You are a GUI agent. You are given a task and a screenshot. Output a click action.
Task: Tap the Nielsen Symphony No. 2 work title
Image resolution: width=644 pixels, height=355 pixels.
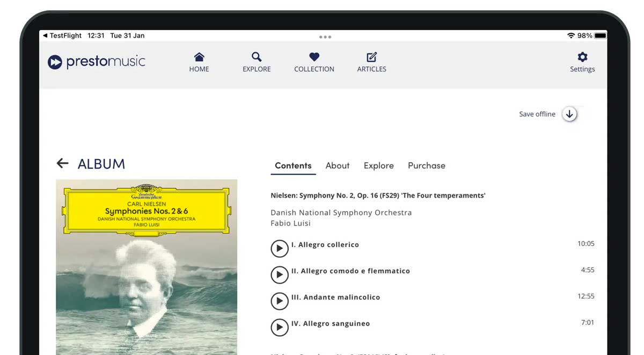pos(378,195)
